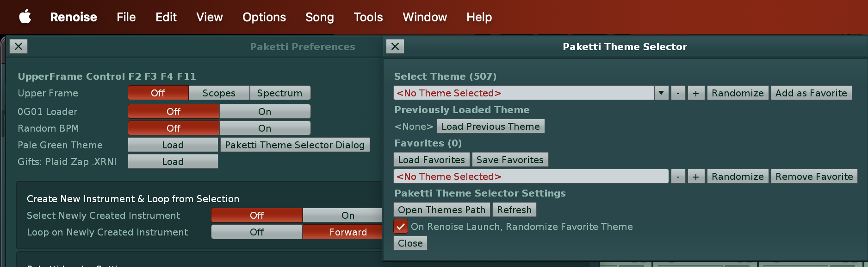Open Paketti Theme Selector Dialog button
Screen dimensions: 868x267
pyautogui.click(x=295, y=145)
